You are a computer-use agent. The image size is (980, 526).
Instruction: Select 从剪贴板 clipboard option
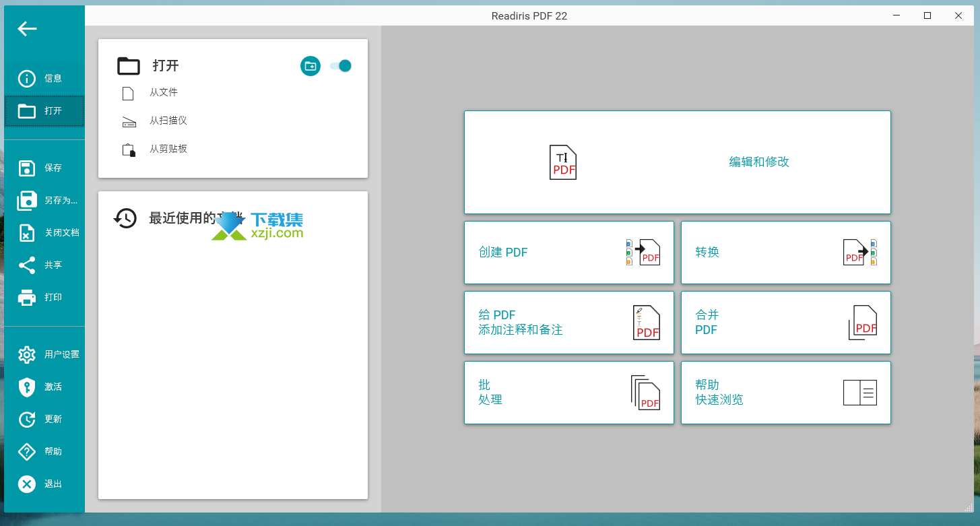[x=168, y=149]
